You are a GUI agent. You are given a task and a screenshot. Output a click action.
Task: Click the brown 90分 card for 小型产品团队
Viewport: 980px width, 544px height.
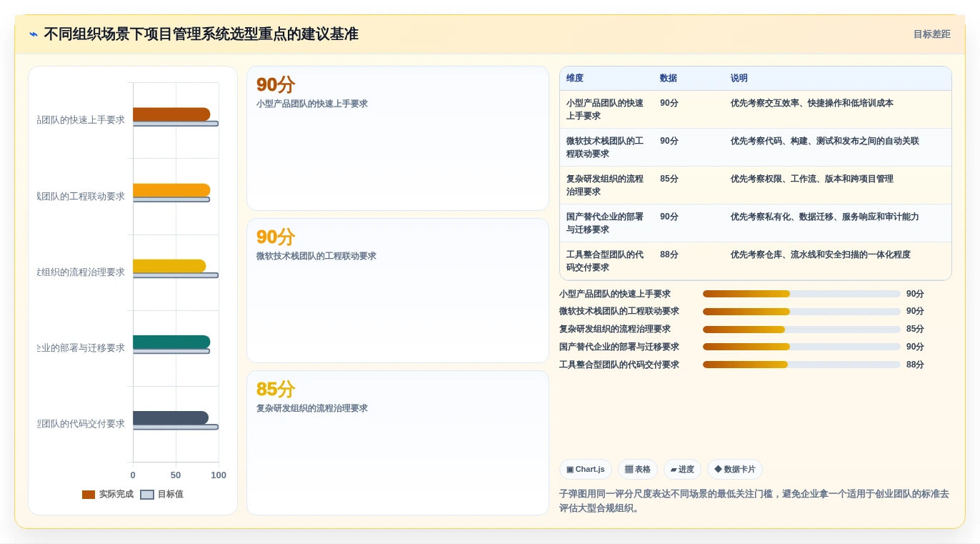pyautogui.click(x=398, y=139)
